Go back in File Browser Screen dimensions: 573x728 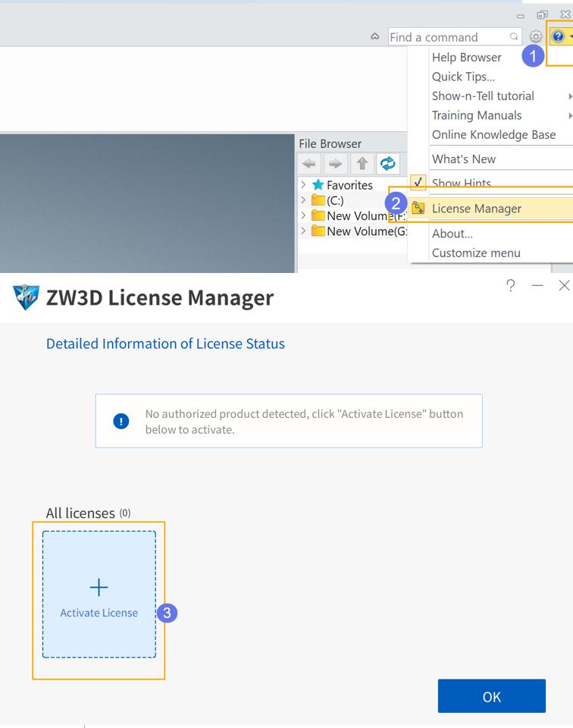(x=309, y=164)
